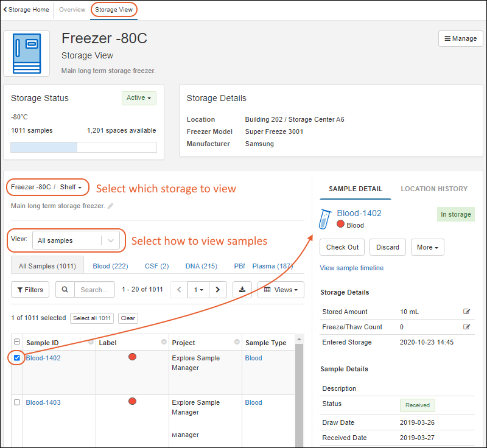
Task: Open the View sample timeline link
Action: click(351, 268)
